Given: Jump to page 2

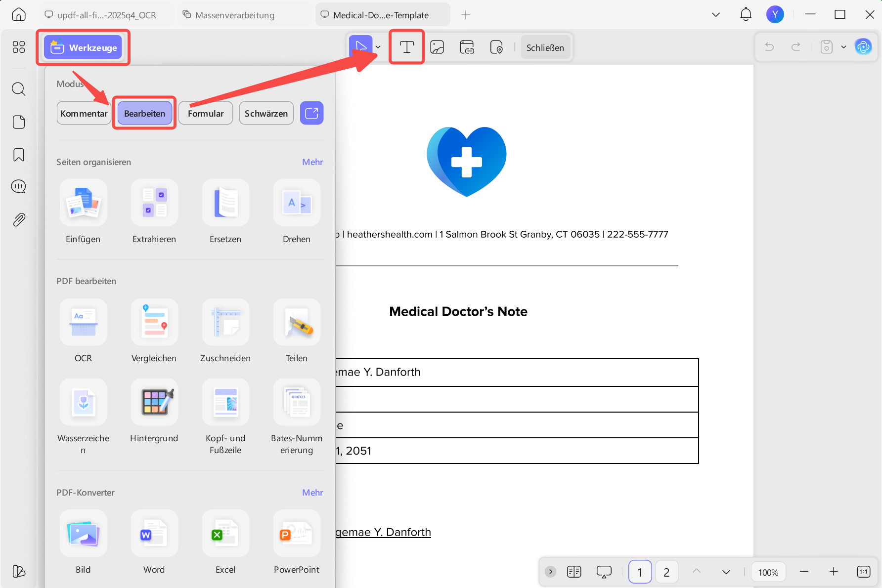Looking at the screenshot, I should click(x=666, y=572).
